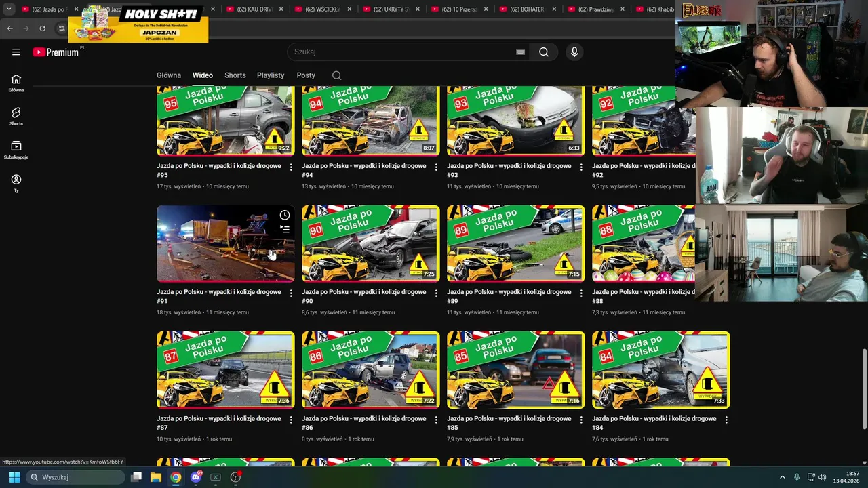Play thumbnail of video #93
The height and width of the screenshot is (488, 868).
(515, 121)
